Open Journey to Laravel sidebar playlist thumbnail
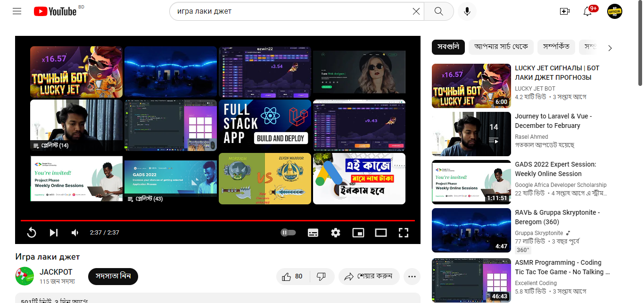 point(471,134)
